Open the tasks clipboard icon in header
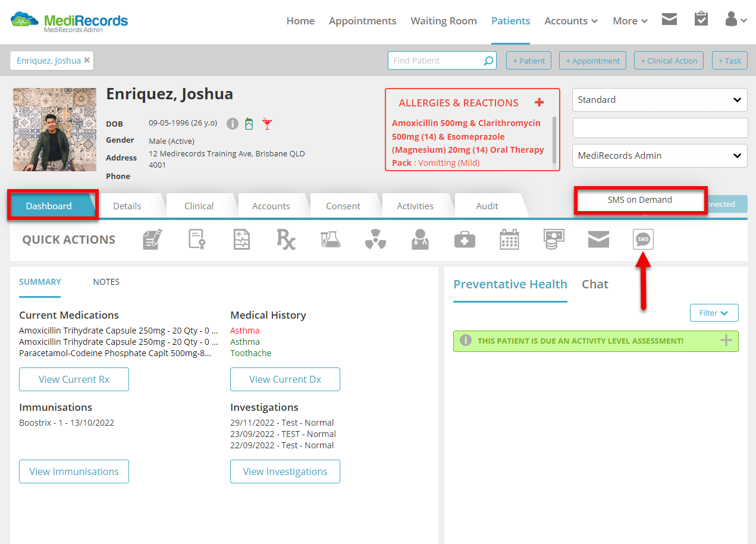 (x=701, y=19)
